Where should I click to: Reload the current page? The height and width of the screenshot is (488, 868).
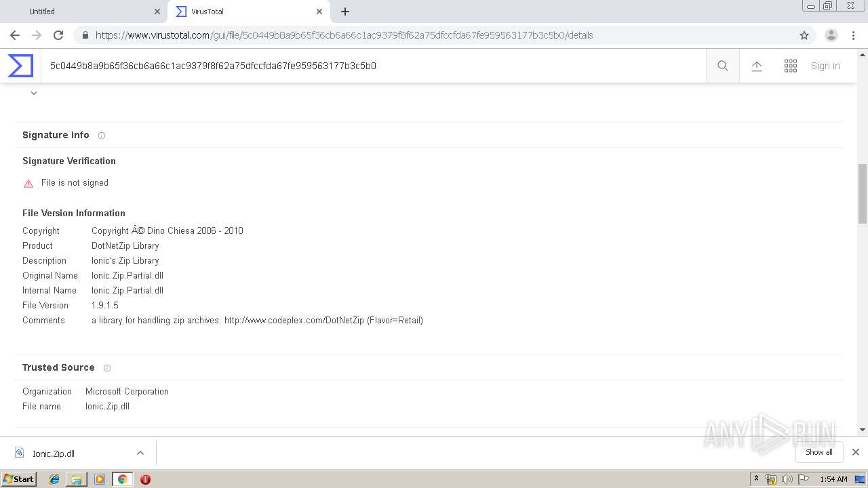pyautogui.click(x=58, y=35)
